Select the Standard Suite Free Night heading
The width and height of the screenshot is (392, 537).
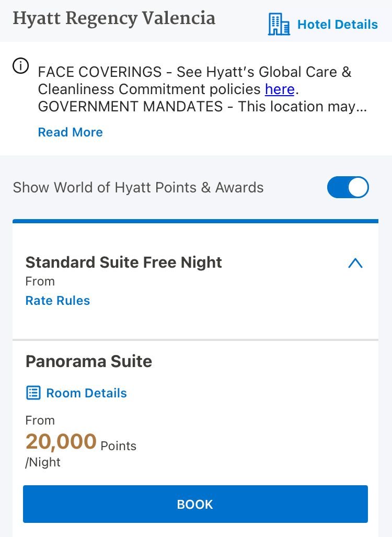pyautogui.click(x=123, y=262)
